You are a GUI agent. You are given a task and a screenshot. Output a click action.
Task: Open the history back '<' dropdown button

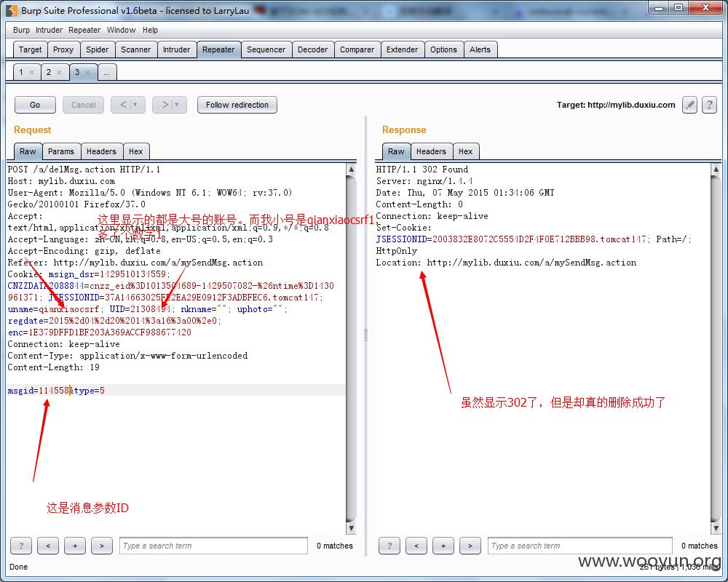128,105
